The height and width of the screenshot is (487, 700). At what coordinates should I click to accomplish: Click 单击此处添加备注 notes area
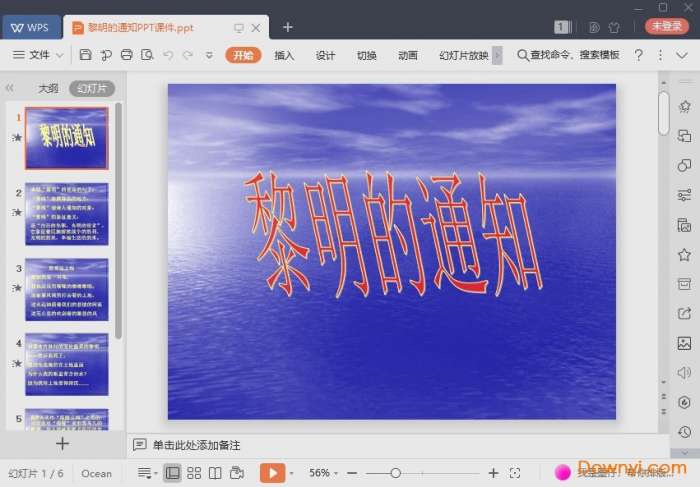coord(196,445)
